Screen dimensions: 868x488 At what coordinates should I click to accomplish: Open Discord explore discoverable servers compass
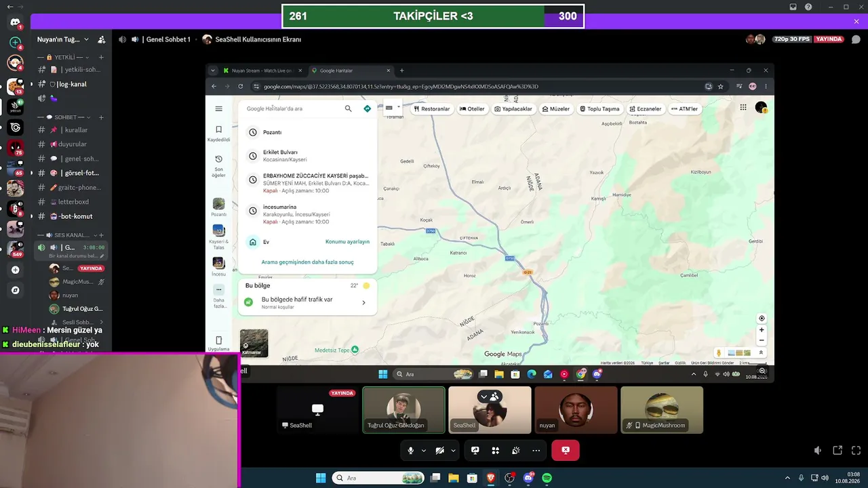click(15, 290)
